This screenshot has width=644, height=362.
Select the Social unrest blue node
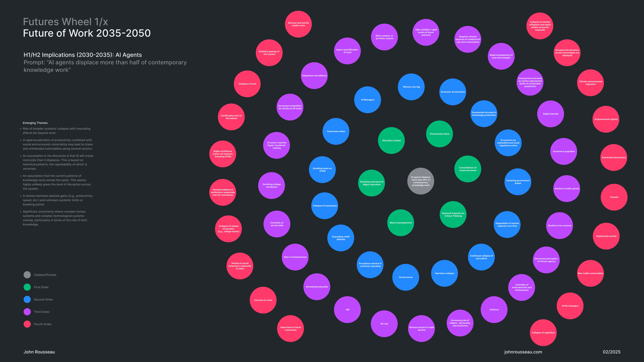406,277
